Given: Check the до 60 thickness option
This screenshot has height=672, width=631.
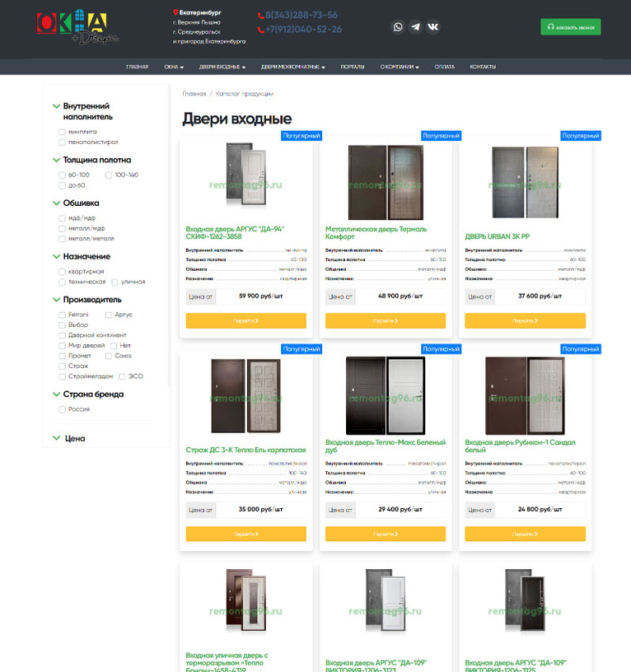Looking at the screenshot, I should point(62,185).
